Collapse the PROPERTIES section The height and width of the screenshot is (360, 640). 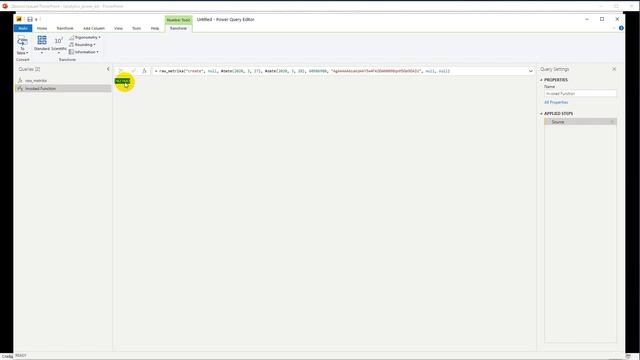542,80
